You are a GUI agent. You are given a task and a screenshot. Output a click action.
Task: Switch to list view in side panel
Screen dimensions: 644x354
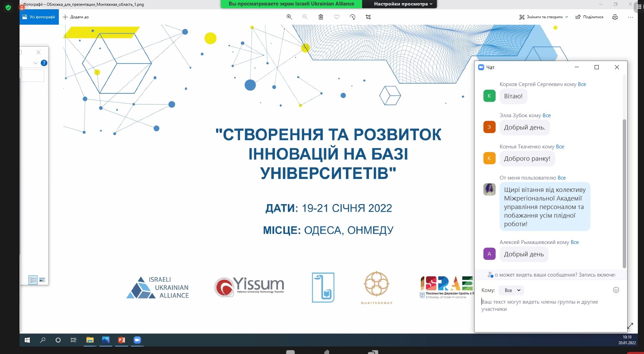(33, 280)
